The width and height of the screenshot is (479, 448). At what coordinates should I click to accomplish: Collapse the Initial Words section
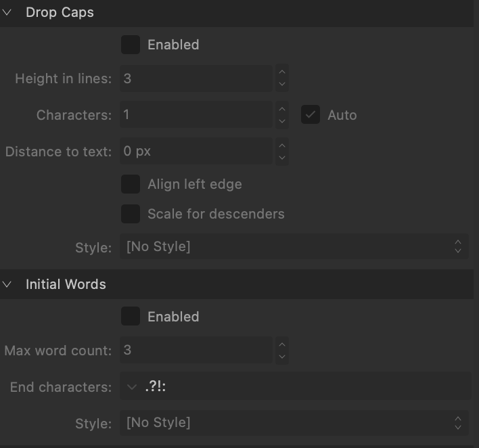[7, 284]
